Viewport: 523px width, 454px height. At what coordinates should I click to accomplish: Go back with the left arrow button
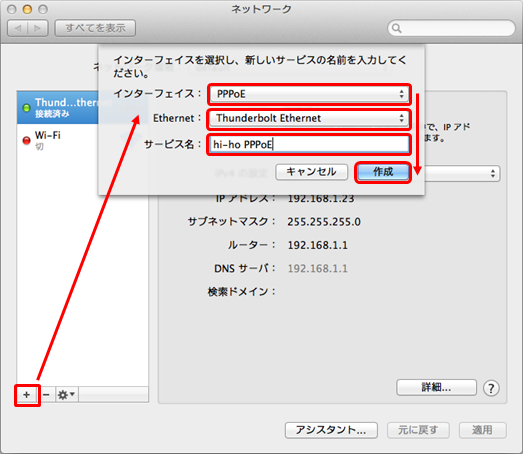(18, 28)
